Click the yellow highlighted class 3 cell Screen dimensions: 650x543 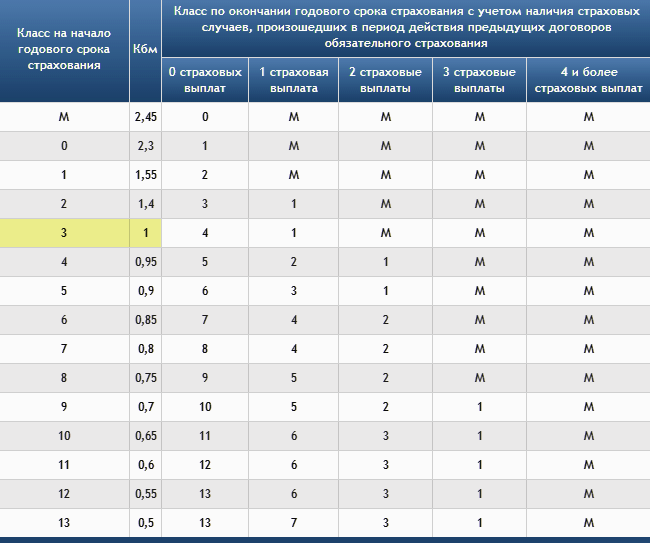click(64, 233)
